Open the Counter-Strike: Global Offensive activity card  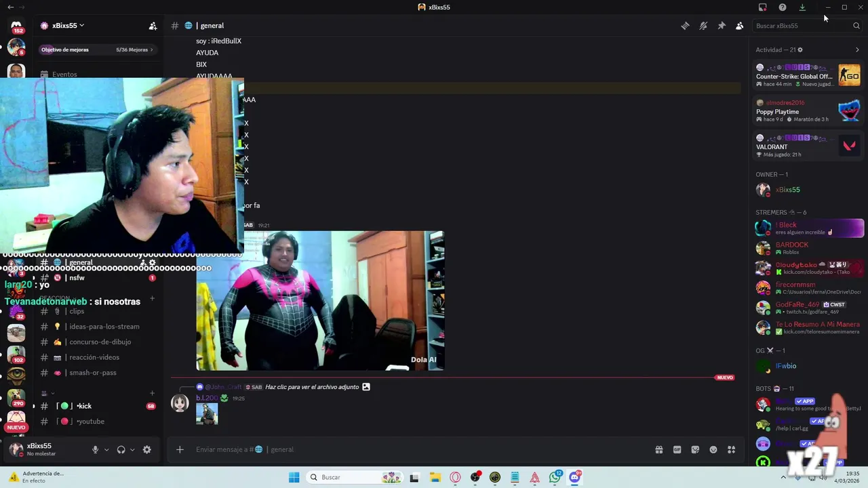(808, 75)
